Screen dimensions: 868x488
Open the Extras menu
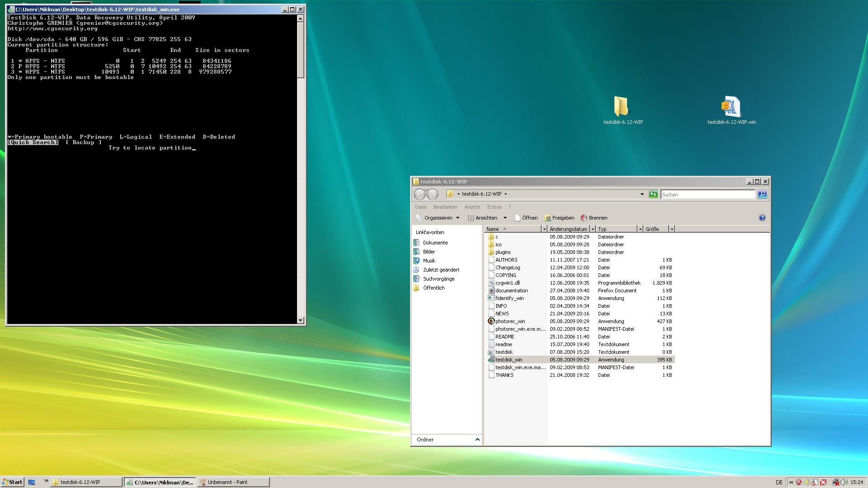coord(494,207)
